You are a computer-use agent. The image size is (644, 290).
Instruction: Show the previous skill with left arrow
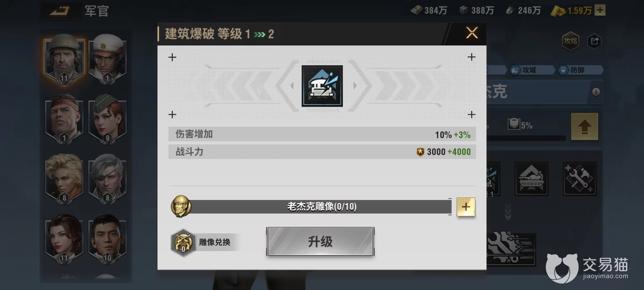pos(292,86)
